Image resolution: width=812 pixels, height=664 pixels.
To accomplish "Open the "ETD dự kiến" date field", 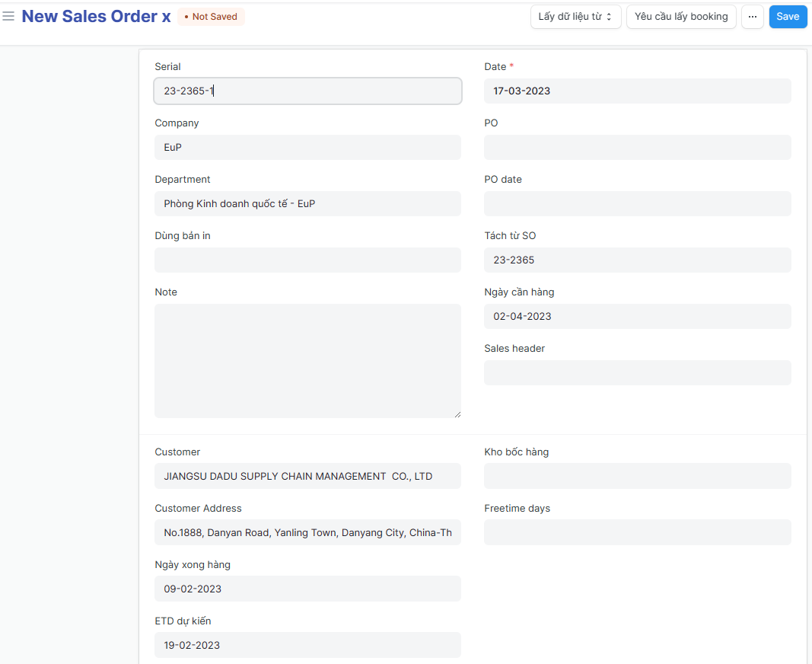I will click(x=307, y=645).
